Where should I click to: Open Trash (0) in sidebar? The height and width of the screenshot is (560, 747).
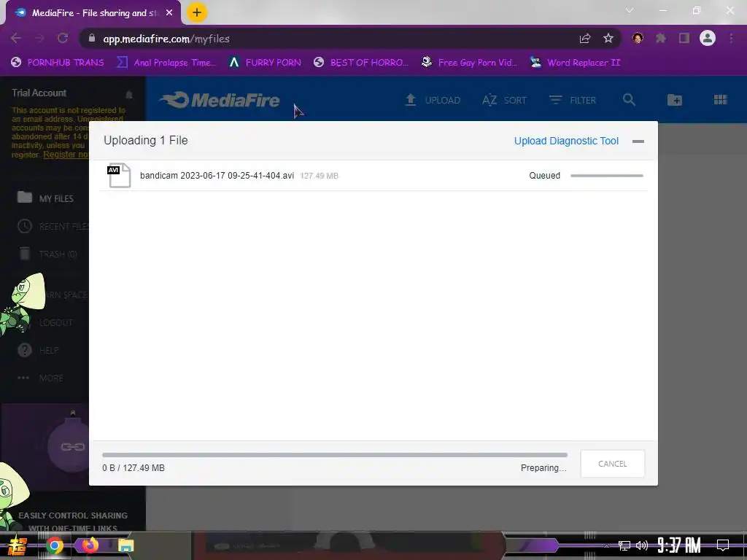tap(47, 254)
